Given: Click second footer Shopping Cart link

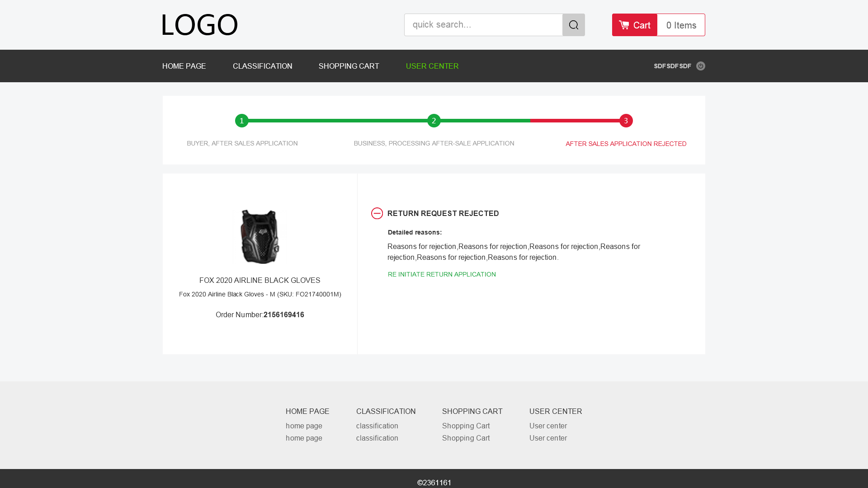Looking at the screenshot, I should 466,438.
